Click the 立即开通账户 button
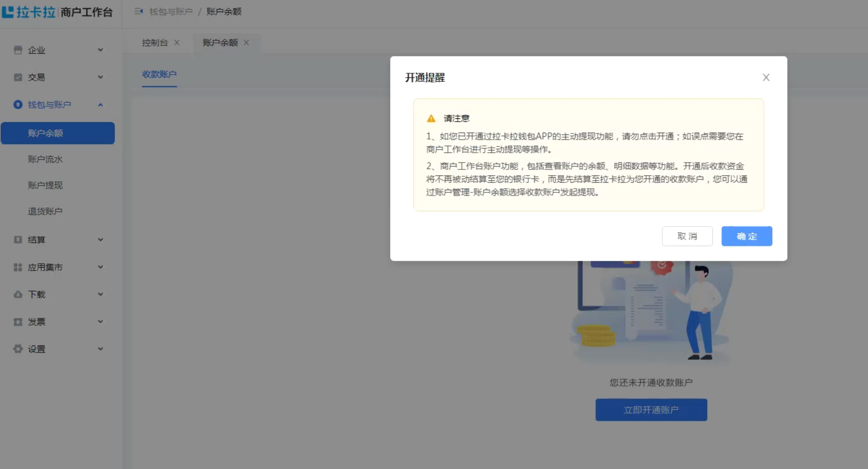Screen dimensions: 868x469 [651, 410]
